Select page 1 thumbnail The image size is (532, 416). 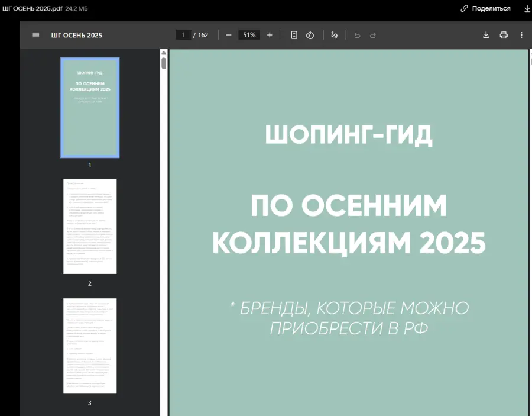point(90,108)
